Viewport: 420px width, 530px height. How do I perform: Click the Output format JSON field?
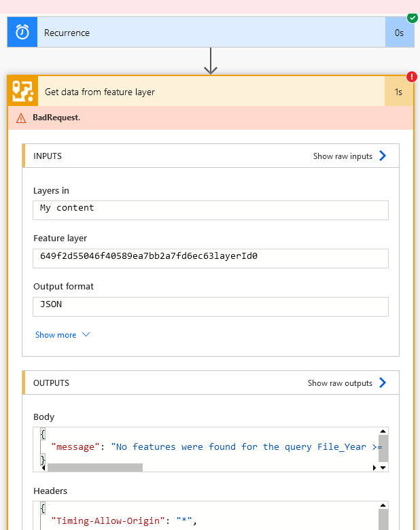click(x=210, y=306)
